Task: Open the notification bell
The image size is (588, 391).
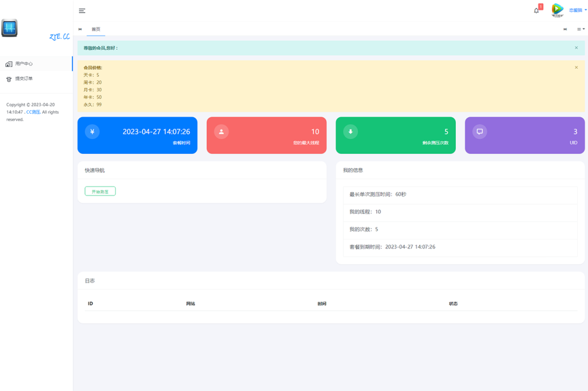Action: click(536, 10)
